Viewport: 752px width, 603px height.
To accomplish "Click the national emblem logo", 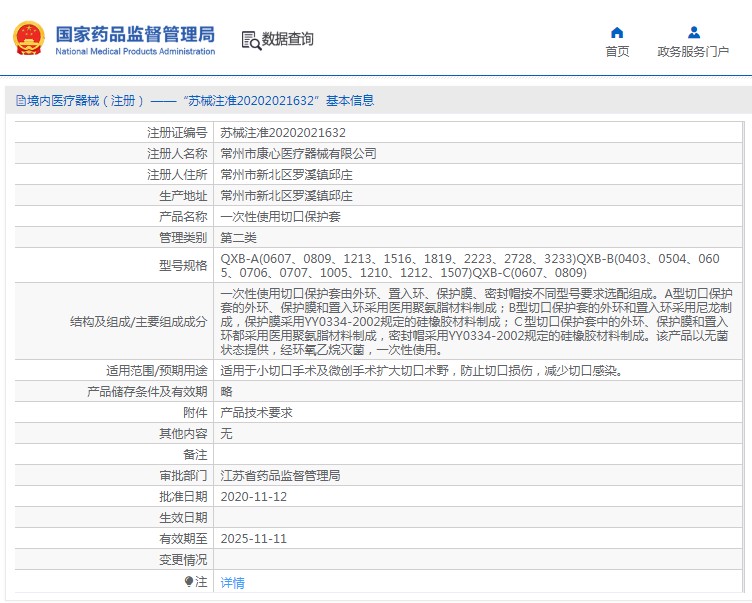I will (29, 38).
